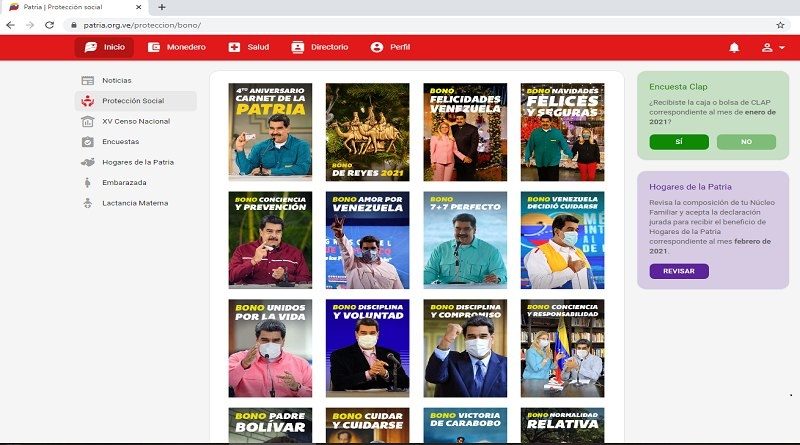Go back with the browser back arrow

pos(11,25)
